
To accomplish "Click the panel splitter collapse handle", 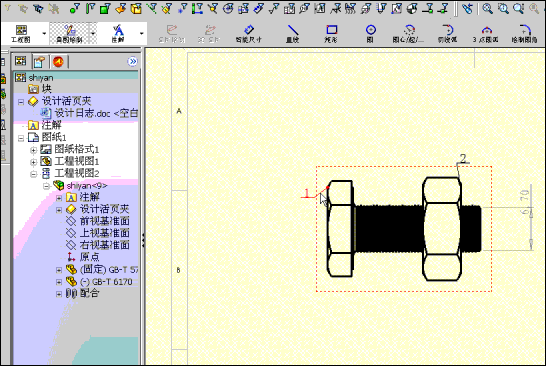I will 143,240.
